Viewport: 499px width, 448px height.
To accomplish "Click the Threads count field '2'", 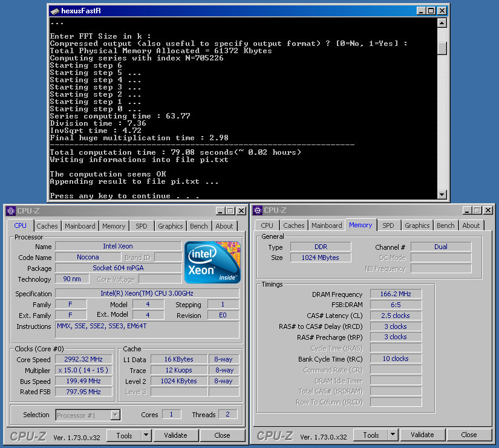I will [x=227, y=414].
